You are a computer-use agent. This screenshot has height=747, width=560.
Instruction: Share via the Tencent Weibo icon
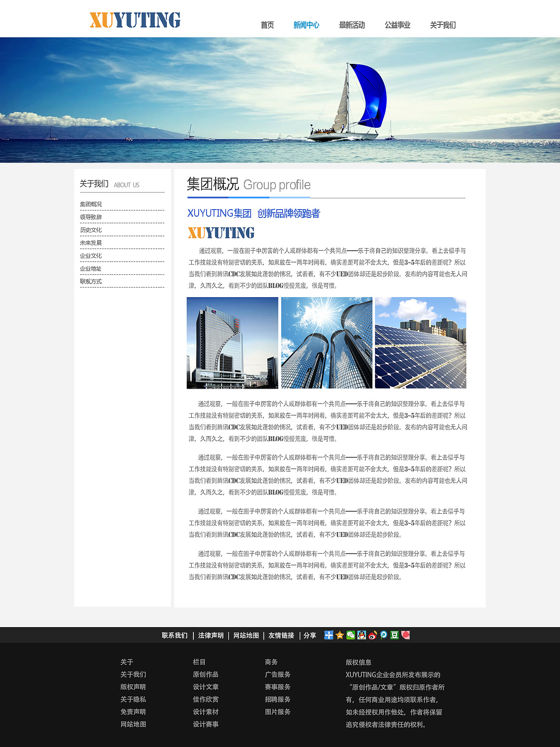pyautogui.click(x=383, y=635)
